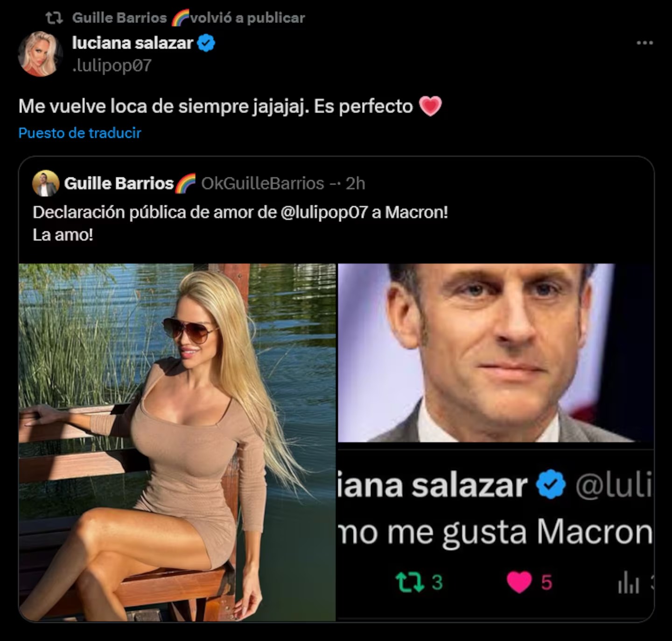This screenshot has width=672, height=641.
Task: Open the Macron photo thumbnail on the right
Action: (x=496, y=352)
